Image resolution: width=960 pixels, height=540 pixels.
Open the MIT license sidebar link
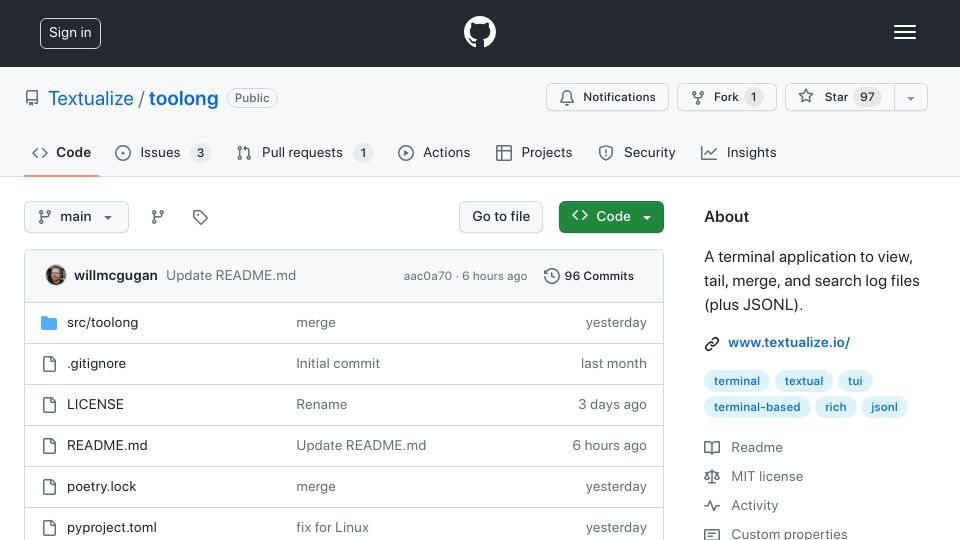[x=767, y=476]
